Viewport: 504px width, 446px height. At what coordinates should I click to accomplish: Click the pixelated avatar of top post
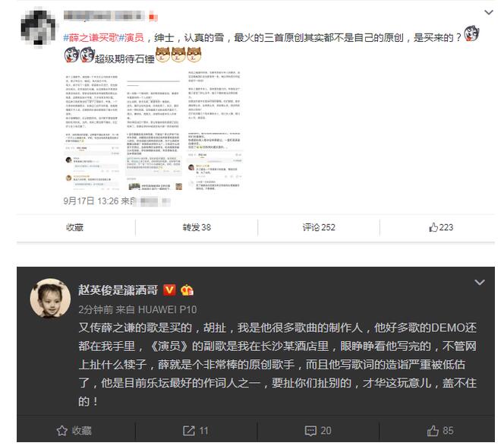click(x=38, y=29)
